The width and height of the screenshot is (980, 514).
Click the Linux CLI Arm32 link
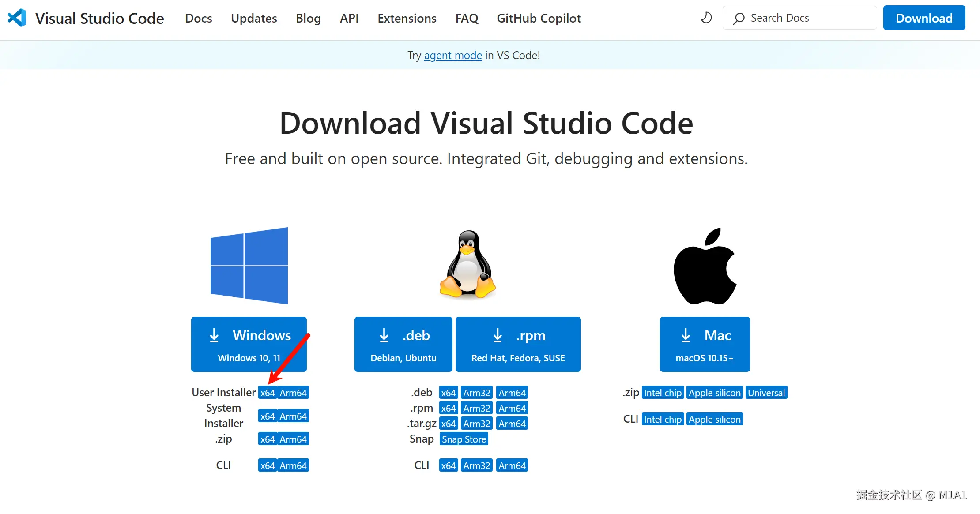coord(476,465)
